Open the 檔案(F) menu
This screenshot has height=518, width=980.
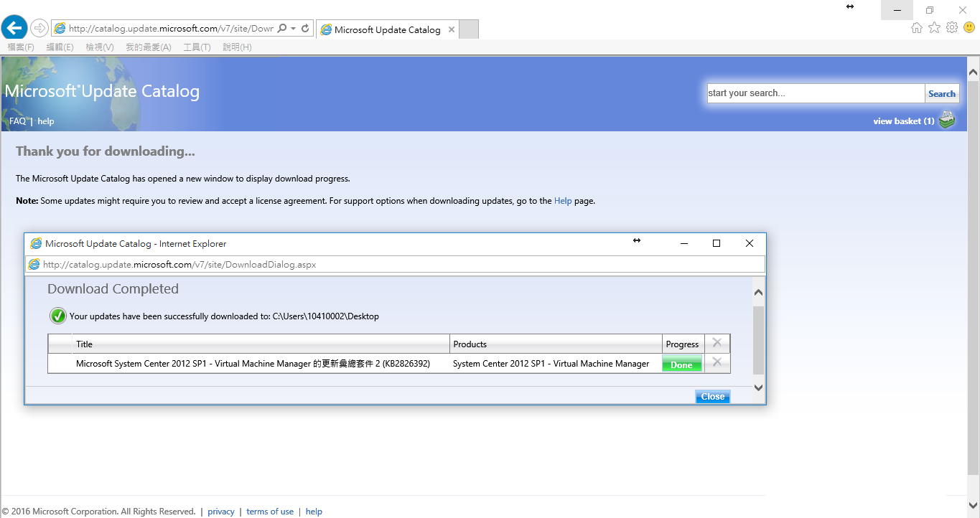(x=21, y=47)
